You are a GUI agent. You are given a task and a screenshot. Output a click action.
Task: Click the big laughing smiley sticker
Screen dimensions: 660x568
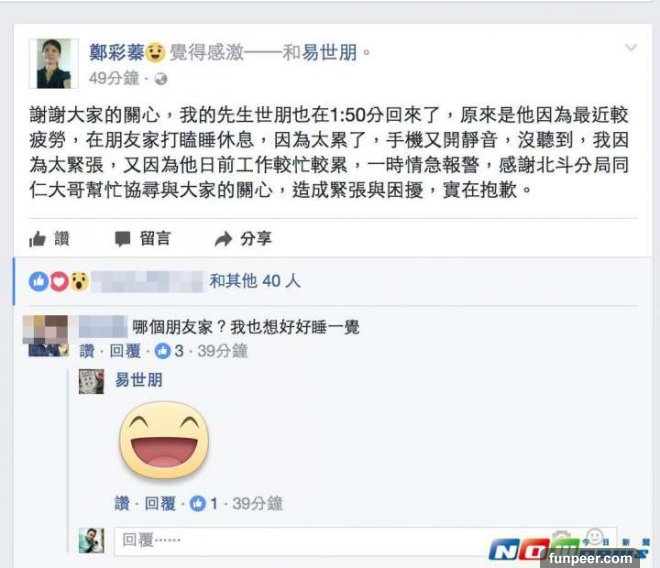click(164, 440)
